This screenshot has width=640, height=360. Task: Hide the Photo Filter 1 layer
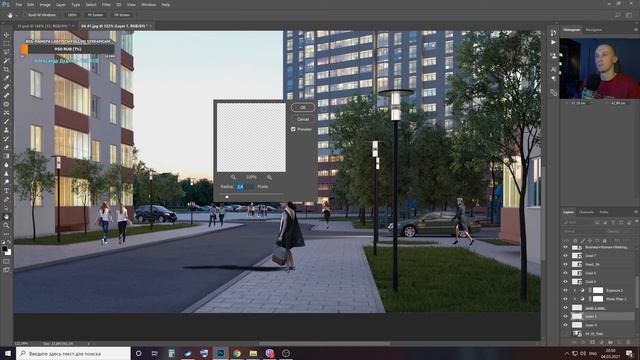coord(565,299)
